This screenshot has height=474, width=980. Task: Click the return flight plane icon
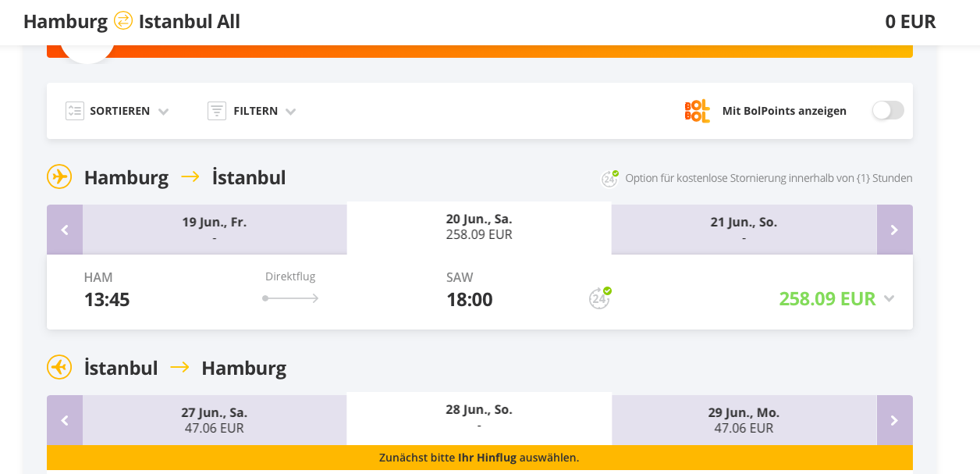pyautogui.click(x=59, y=367)
